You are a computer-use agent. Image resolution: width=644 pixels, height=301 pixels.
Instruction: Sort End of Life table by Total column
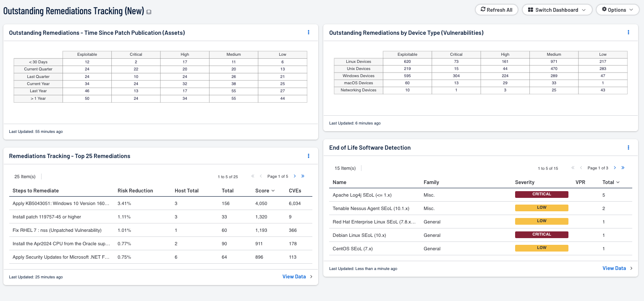coord(611,182)
